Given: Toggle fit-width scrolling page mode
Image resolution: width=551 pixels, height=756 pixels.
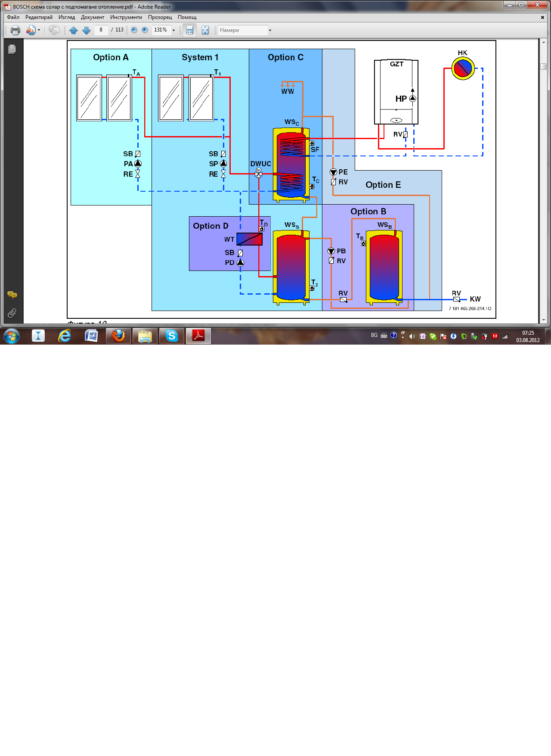Looking at the screenshot, I should pos(189,30).
